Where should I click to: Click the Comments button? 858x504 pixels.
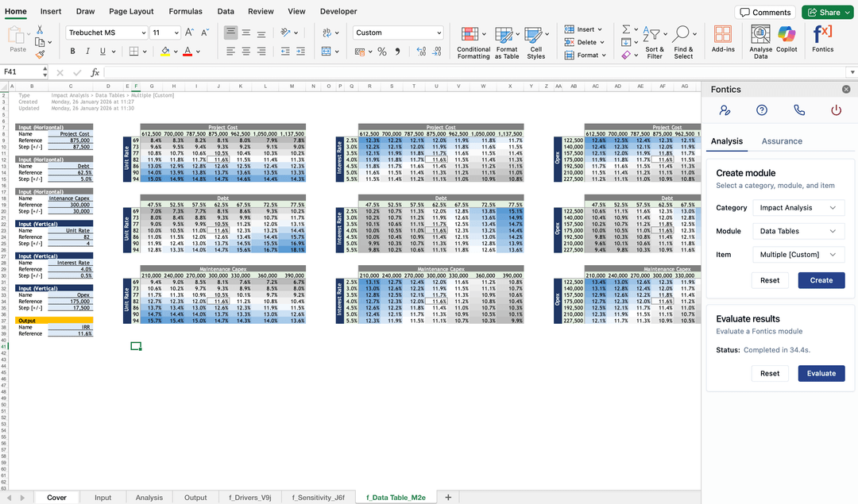765,12
